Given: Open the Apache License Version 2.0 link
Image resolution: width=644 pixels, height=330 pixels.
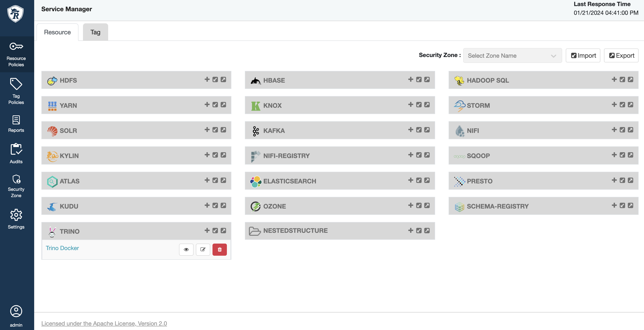Looking at the screenshot, I should coord(104,323).
